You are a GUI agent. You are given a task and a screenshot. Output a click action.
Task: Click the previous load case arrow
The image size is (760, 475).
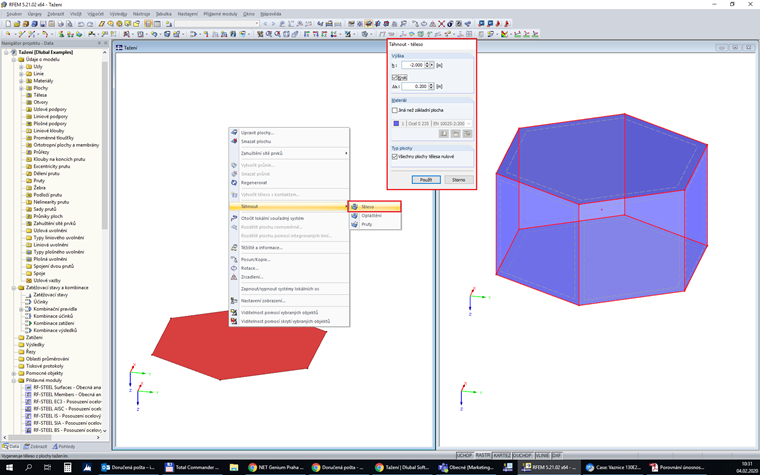(265, 24)
